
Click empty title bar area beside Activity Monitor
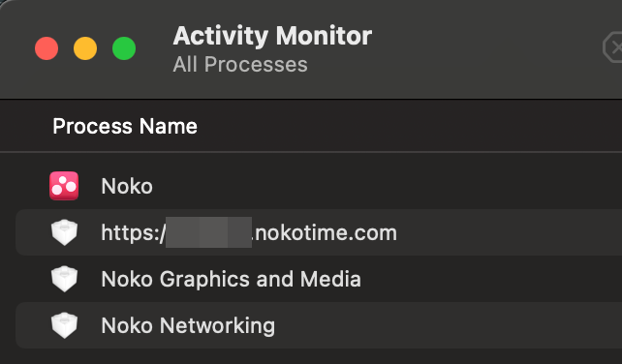coord(484,47)
